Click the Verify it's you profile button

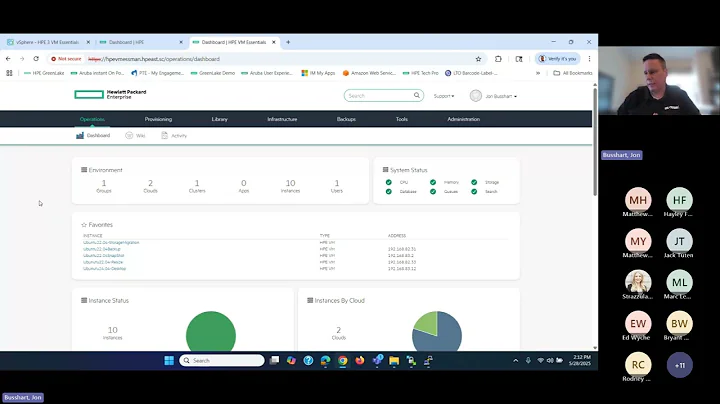pyautogui.click(x=557, y=59)
